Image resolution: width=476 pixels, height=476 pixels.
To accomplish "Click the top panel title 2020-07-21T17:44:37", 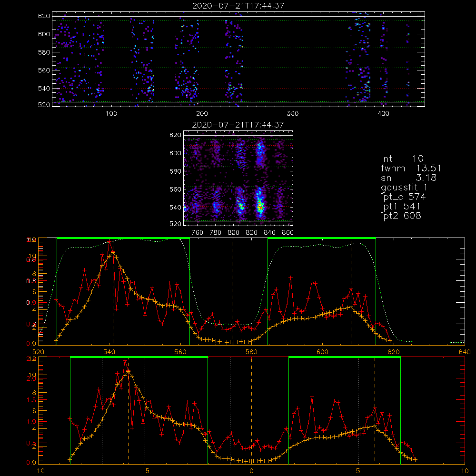I will [238, 6].
